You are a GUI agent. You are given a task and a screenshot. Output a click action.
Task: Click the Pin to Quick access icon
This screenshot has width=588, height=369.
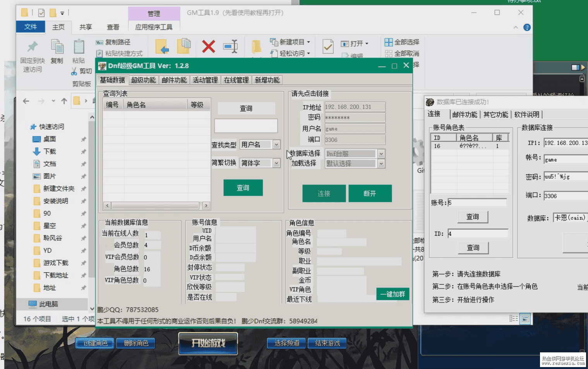[33, 47]
